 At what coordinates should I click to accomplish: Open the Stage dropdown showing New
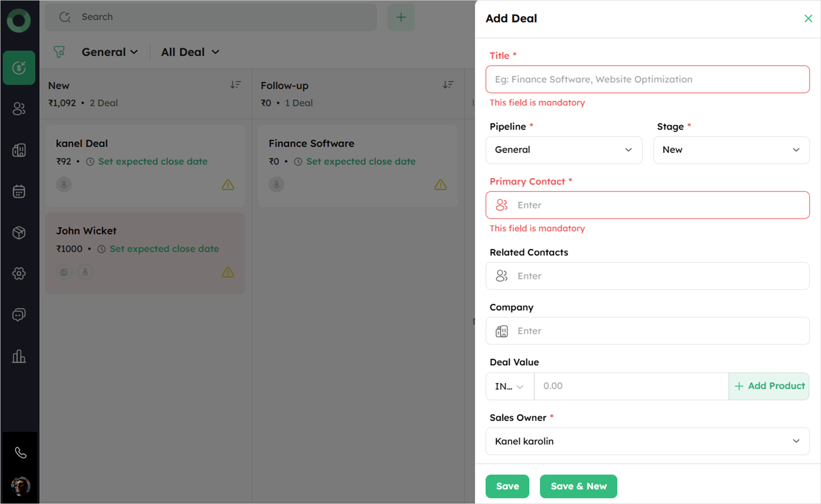tap(731, 150)
